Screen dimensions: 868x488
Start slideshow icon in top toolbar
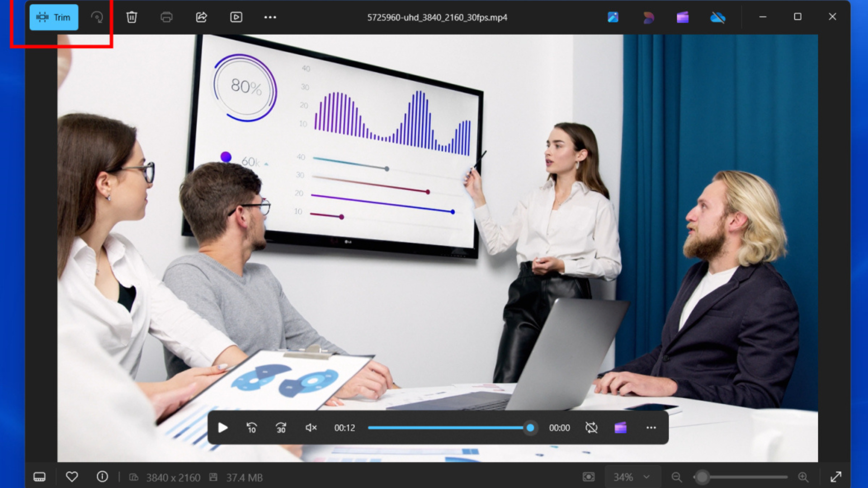(x=236, y=17)
